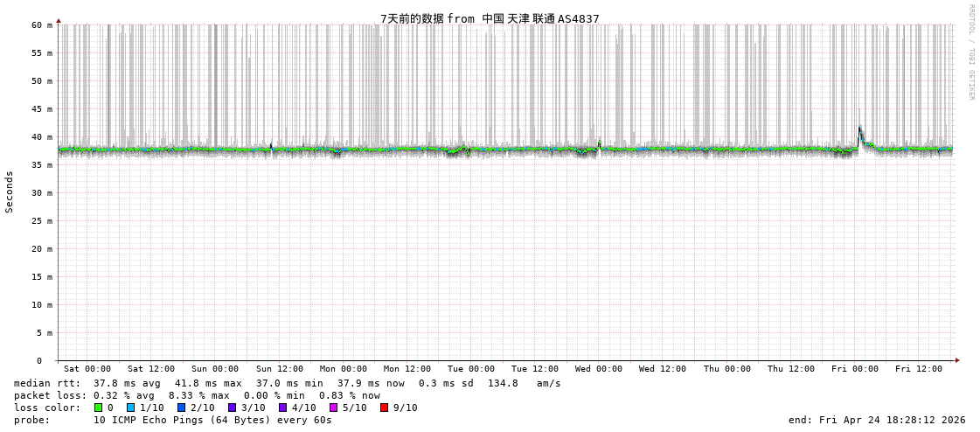The height and width of the screenshot is (432, 980).
Task: Click the magenta 5/10 loss swatch
Action: tap(334, 408)
